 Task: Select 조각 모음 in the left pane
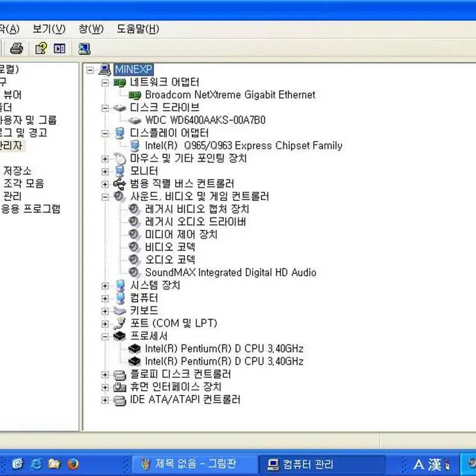coord(24,183)
